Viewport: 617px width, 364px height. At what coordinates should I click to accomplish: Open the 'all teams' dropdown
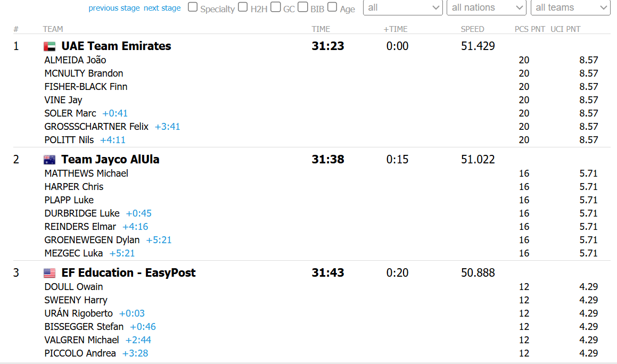point(571,7)
